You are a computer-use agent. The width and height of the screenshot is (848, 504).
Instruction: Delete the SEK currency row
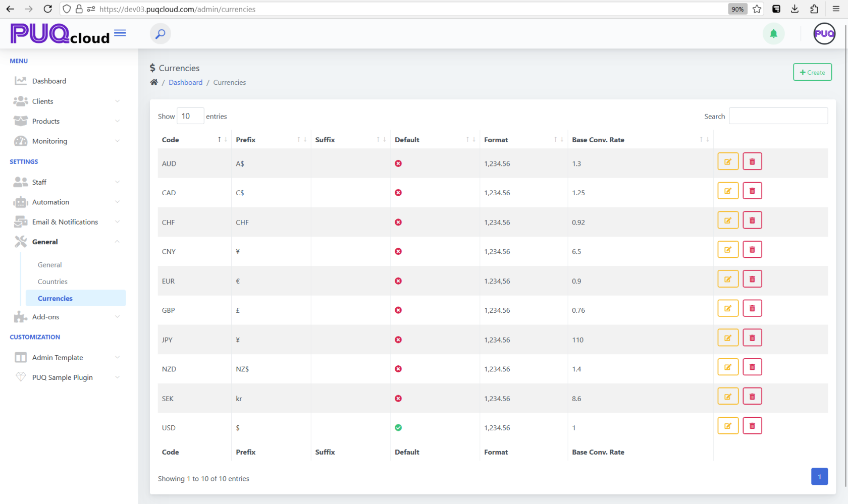[752, 396]
